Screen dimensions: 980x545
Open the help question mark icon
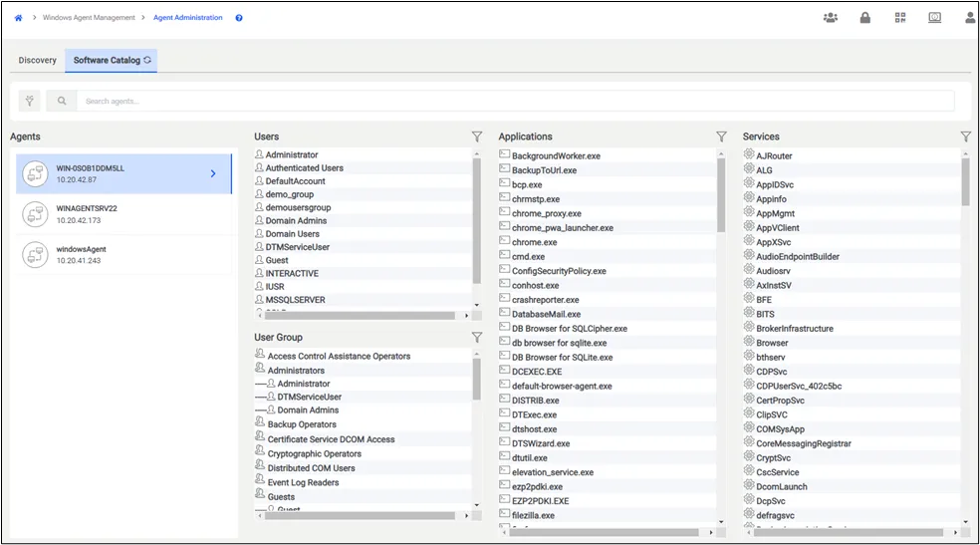(x=239, y=18)
